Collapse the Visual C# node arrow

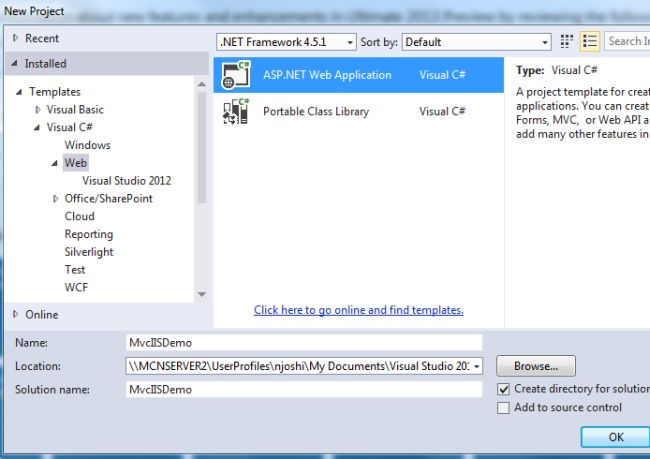[37, 127]
